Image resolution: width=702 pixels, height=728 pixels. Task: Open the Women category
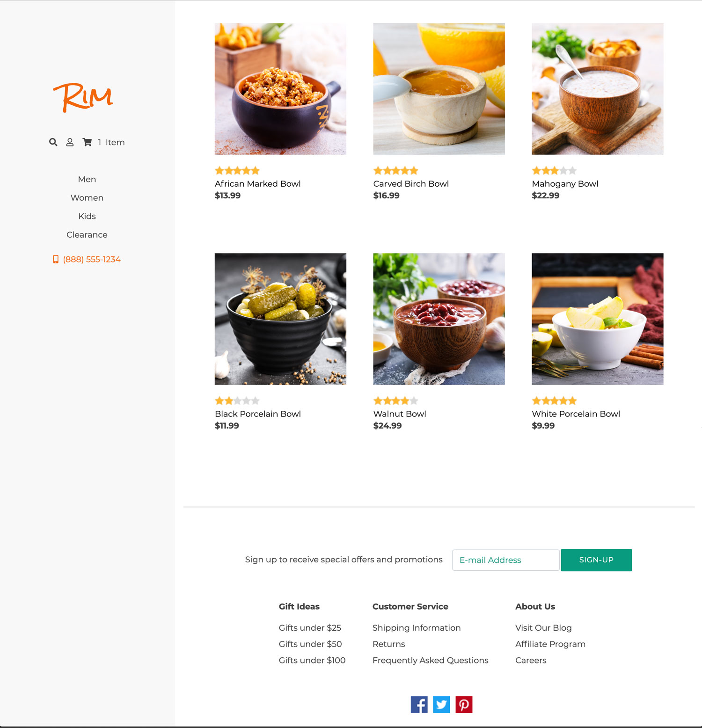pos(87,198)
